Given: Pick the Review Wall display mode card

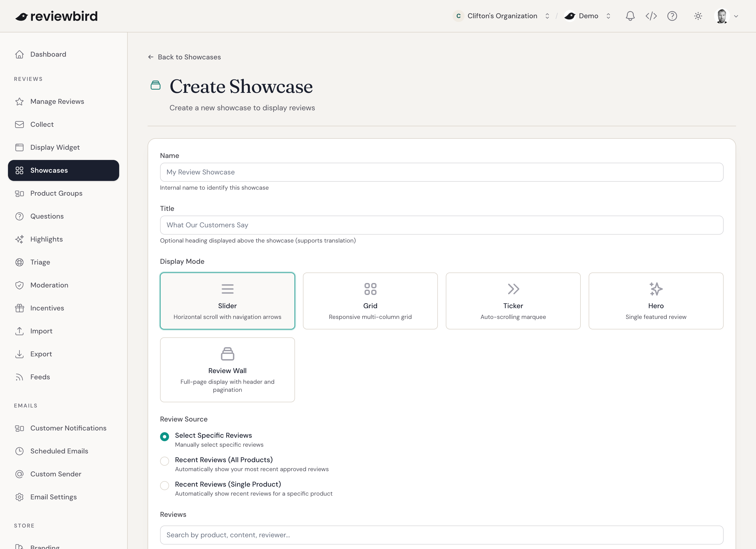Looking at the screenshot, I should 227,370.
